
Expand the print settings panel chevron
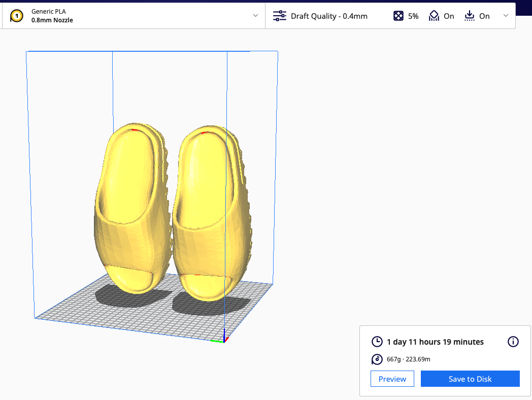(x=506, y=16)
